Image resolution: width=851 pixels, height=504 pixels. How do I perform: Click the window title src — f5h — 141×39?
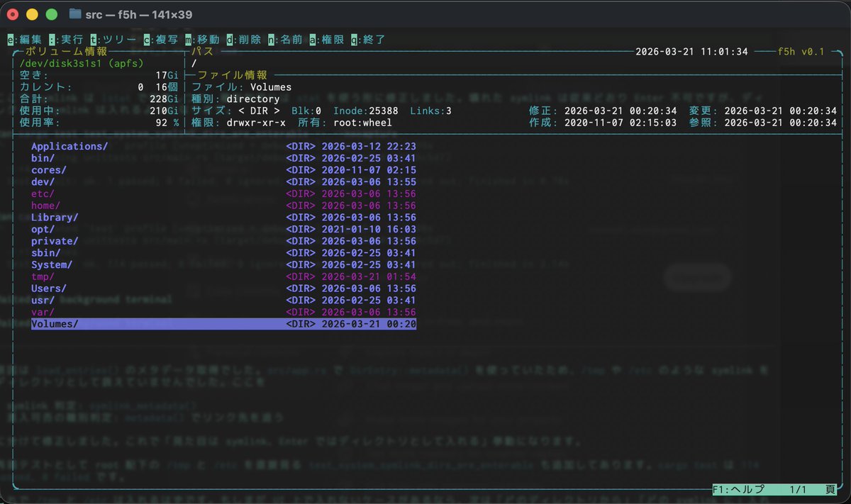pyautogui.click(x=139, y=14)
